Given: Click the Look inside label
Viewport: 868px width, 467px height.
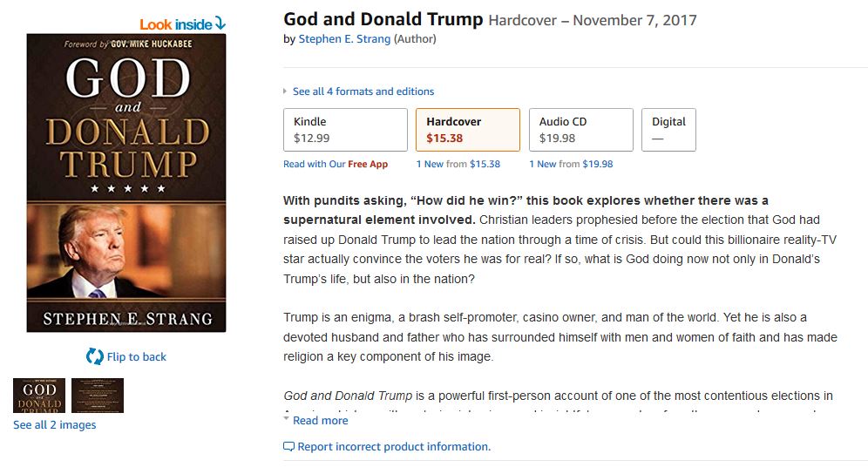Looking at the screenshot, I should click(x=175, y=24).
